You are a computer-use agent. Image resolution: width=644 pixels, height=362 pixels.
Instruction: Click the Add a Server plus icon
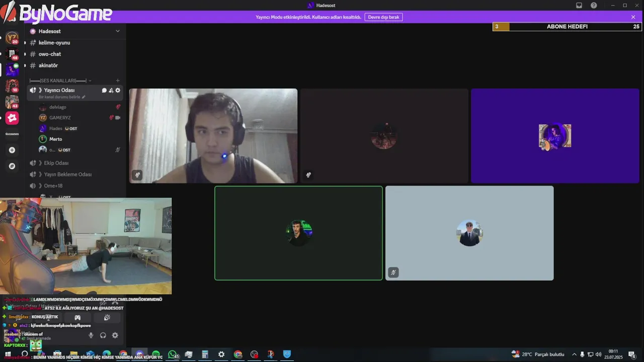[x=12, y=150]
